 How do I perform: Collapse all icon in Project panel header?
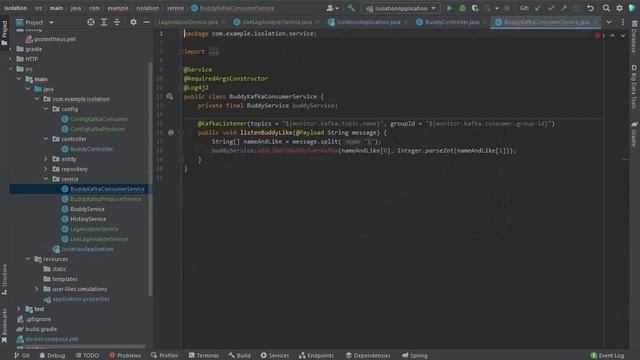tap(117, 22)
